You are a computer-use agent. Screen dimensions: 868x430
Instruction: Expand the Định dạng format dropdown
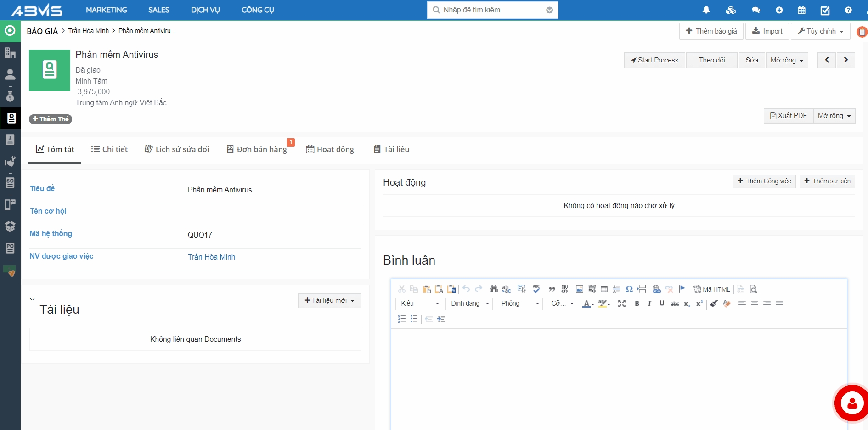469,304
